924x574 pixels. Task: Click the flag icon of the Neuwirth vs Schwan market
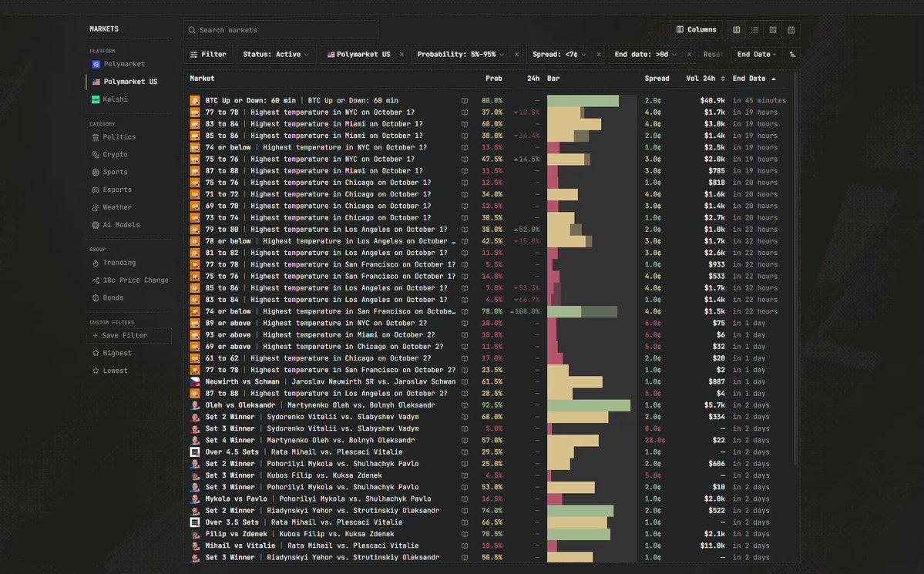point(194,382)
